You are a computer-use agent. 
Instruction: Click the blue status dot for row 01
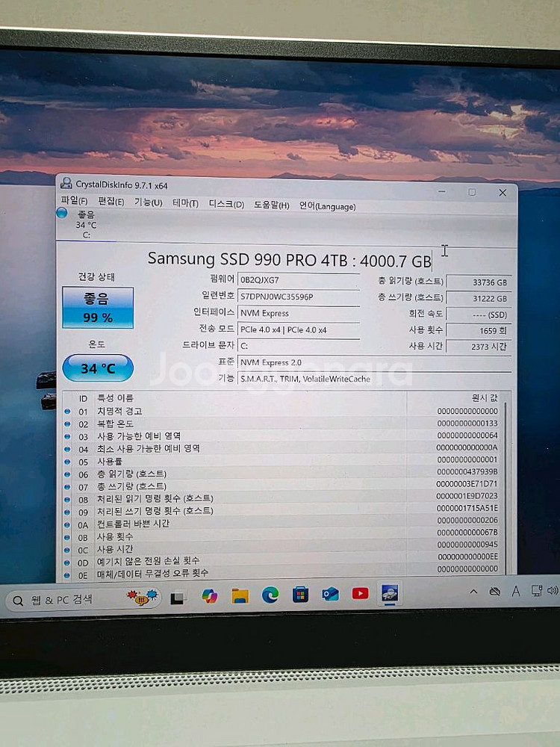(x=67, y=411)
